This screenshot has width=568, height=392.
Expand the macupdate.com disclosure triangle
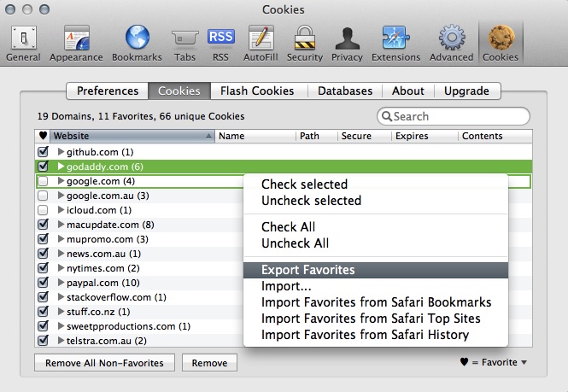point(61,225)
